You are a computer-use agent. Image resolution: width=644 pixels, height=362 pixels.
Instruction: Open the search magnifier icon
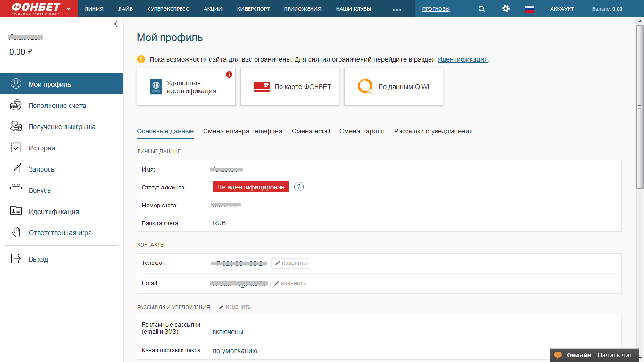pyautogui.click(x=481, y=8)
